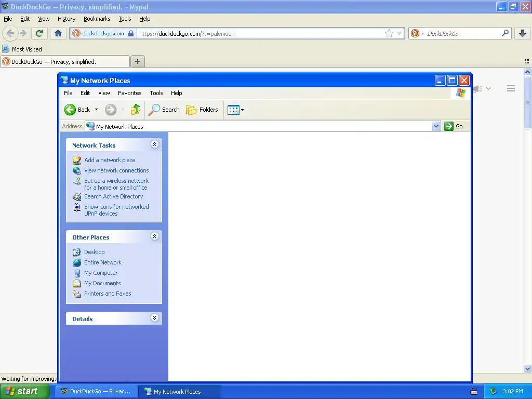Click Entire Network globe icon
The width and height of the screenshot is (532, 399).
77,262
